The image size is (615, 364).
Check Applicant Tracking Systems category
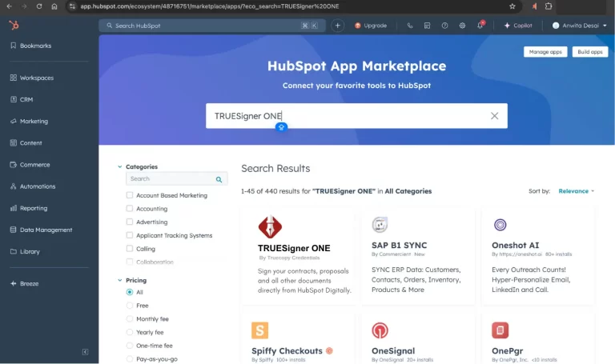tap(130, 235)
